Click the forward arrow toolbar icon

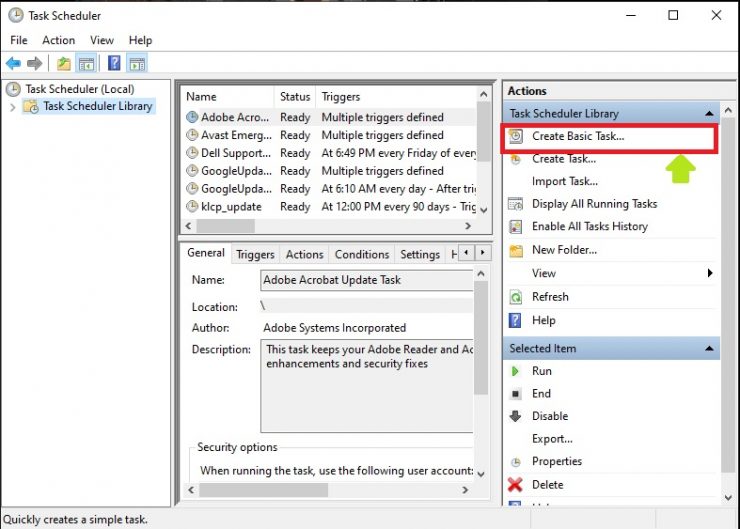pyautogui.click(x=34, y=63)
